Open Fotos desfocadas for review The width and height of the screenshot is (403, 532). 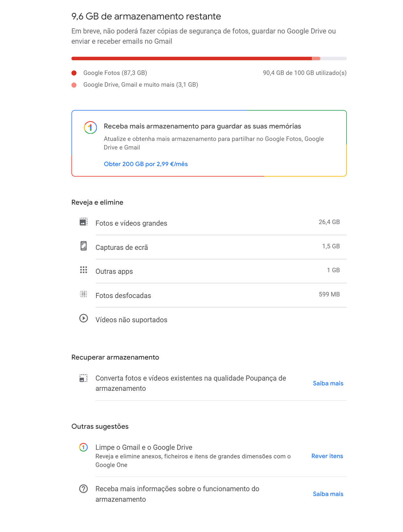[209, 295]
